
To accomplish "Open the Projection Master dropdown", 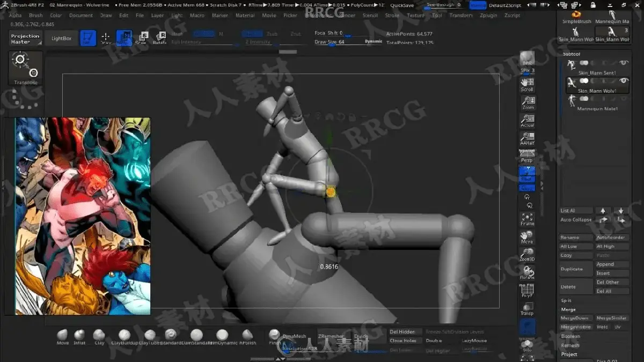I will (25, 39).
